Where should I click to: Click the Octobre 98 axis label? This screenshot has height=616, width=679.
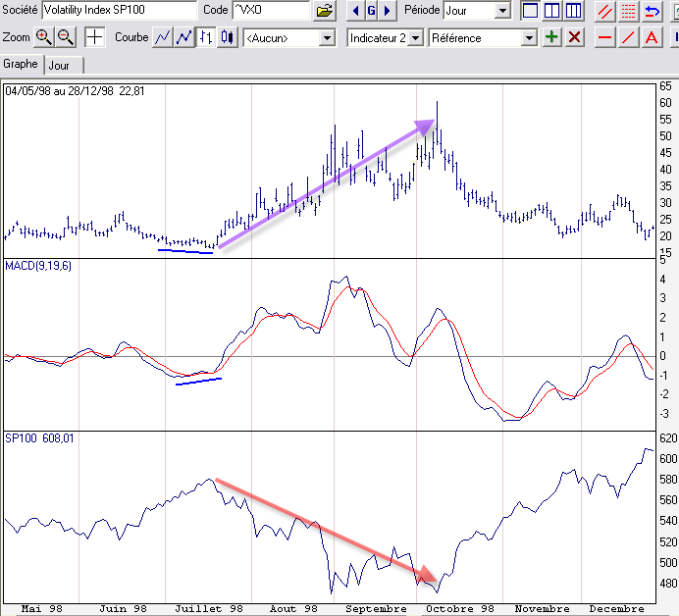[x=460, y=609]
